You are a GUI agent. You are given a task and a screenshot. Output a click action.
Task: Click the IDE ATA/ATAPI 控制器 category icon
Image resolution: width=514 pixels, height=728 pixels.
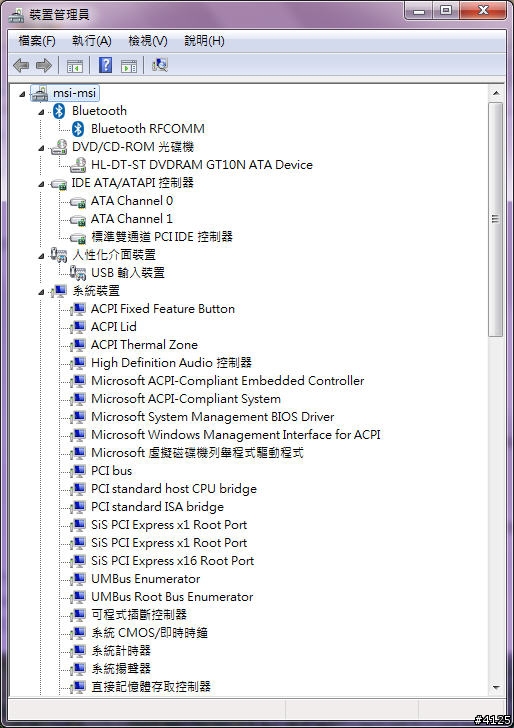(59, 184)
